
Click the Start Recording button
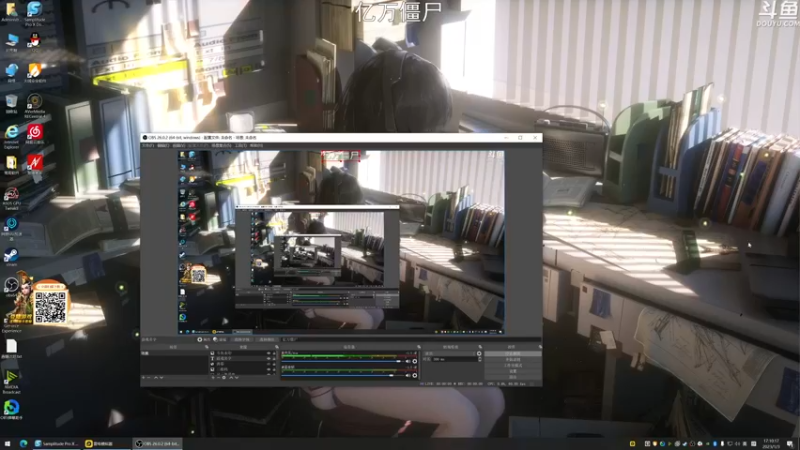[x=513, y=360]
